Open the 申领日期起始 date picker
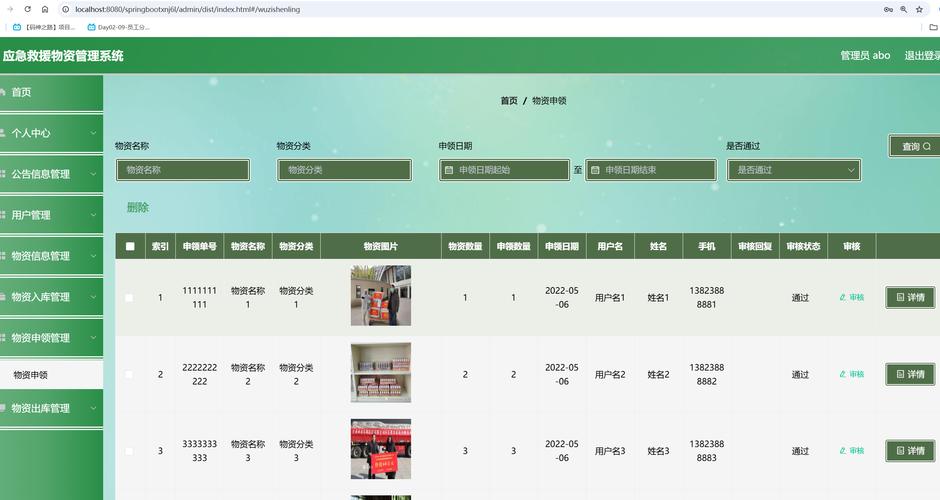The image size is (940, 500). (504, 170)
